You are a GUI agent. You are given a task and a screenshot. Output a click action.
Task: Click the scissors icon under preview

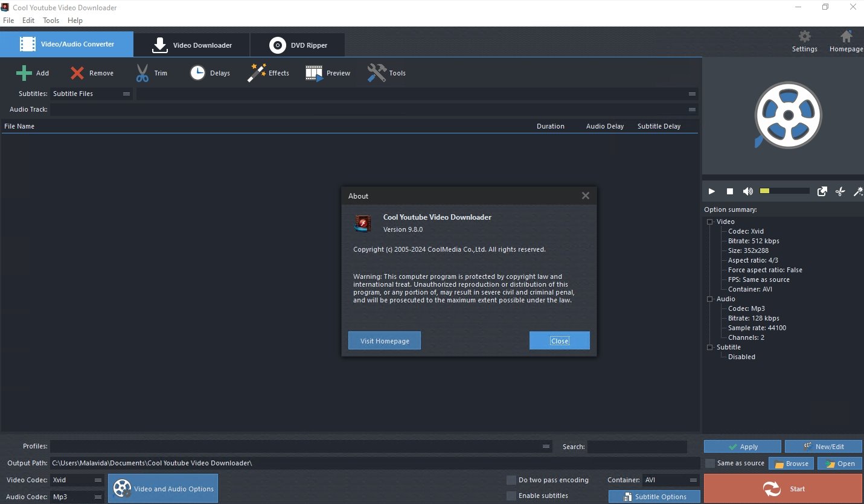[x=840, y=191]
